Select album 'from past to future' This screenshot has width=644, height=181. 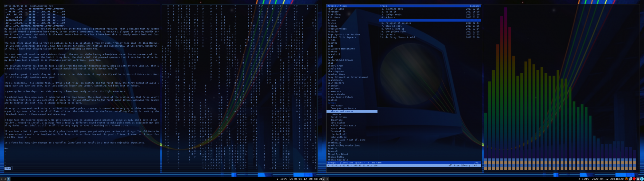point(343,109)
